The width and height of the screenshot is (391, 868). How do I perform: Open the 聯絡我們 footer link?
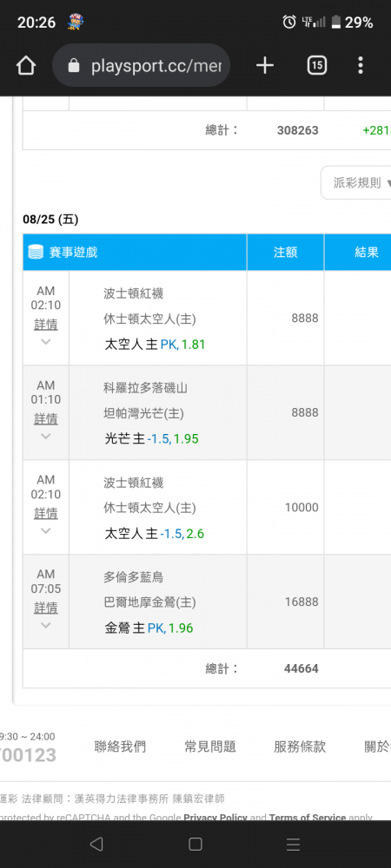120,746
